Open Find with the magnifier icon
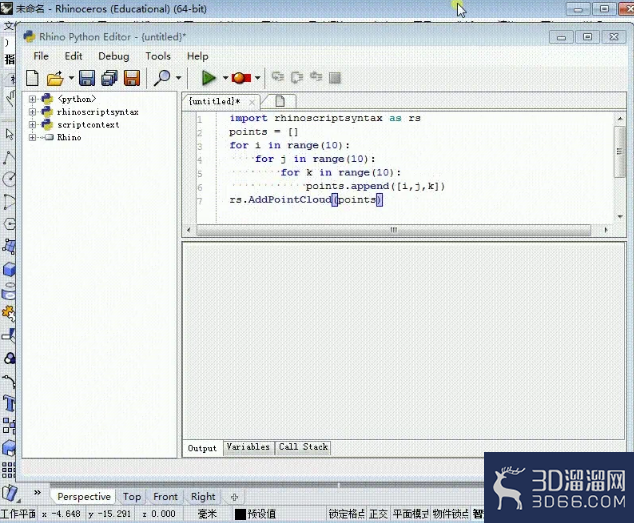 point(162,78)
